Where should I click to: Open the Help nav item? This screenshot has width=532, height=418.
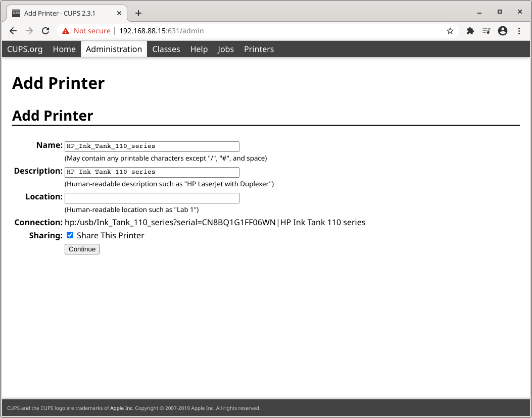tap(199, 49)
